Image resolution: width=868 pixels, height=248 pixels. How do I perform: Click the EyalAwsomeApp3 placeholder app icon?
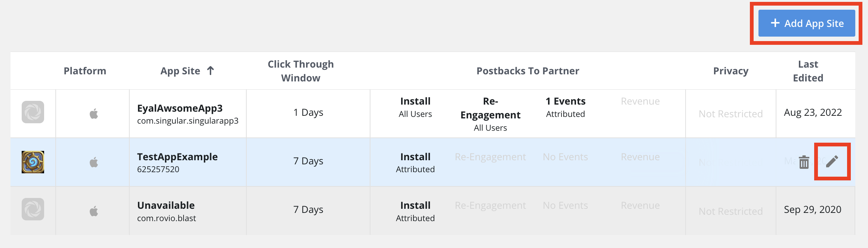(x=33, y=112)
